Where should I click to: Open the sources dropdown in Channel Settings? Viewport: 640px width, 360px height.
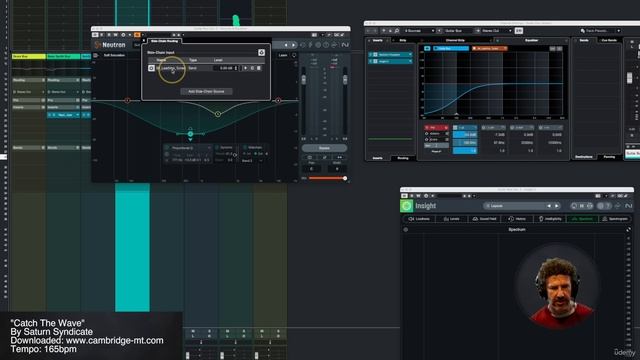(419, 31)
